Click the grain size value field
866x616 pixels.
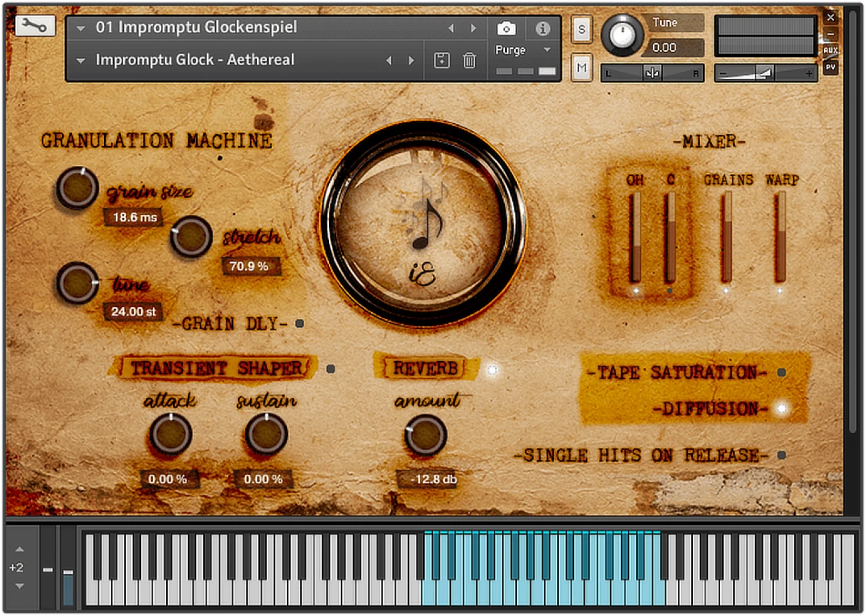click(135, 217)
